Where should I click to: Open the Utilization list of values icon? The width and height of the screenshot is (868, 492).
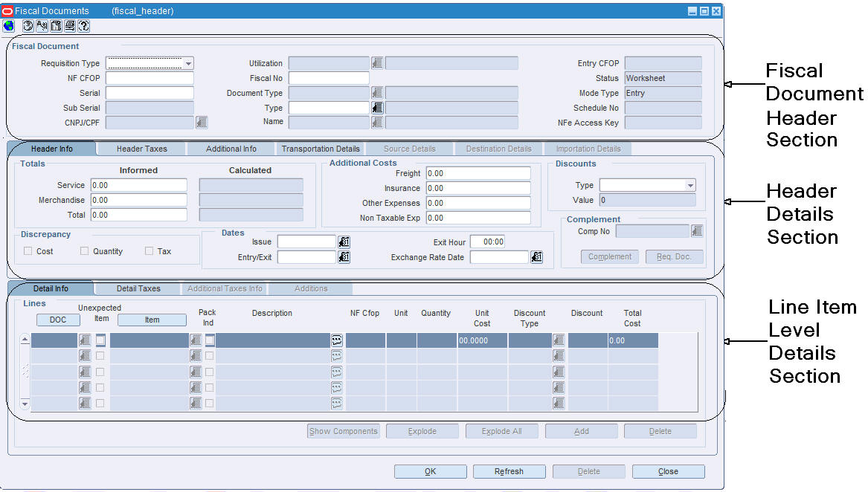(377, 63)
